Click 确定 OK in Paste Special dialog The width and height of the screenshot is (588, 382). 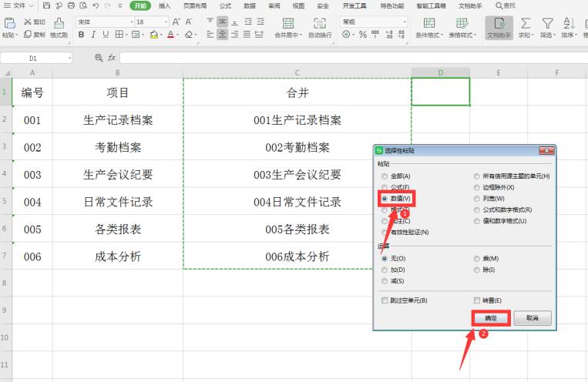click(491, 318)
